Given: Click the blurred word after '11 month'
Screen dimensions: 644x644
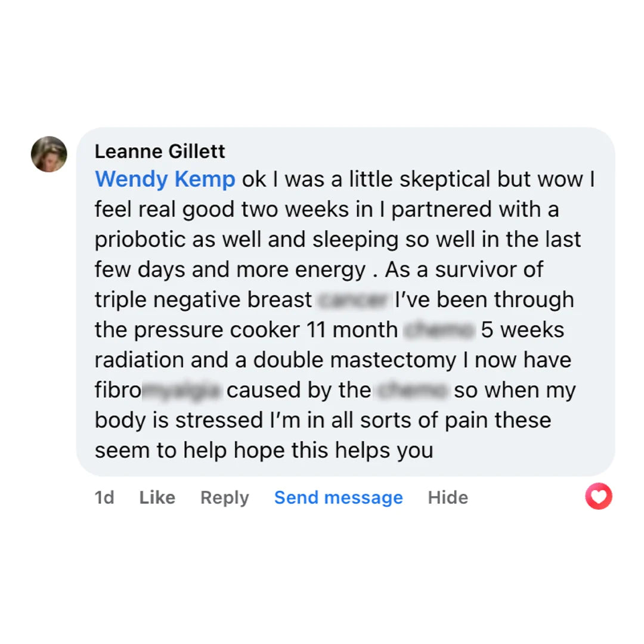Looking at the screenshot, I should [439, 330].
